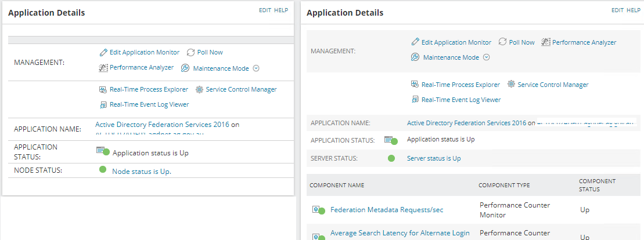Click HELP in the right Application Details header
The image size is (644, 240).
click(x=634, y=10)
